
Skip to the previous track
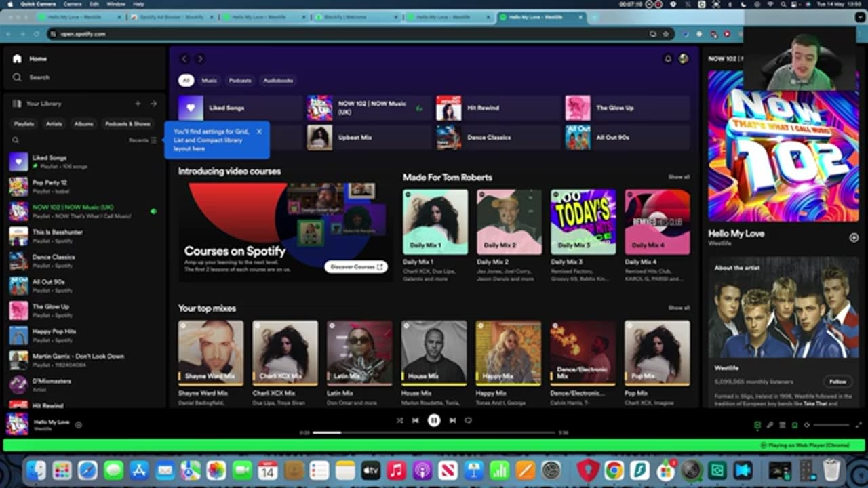coord(416,420)
